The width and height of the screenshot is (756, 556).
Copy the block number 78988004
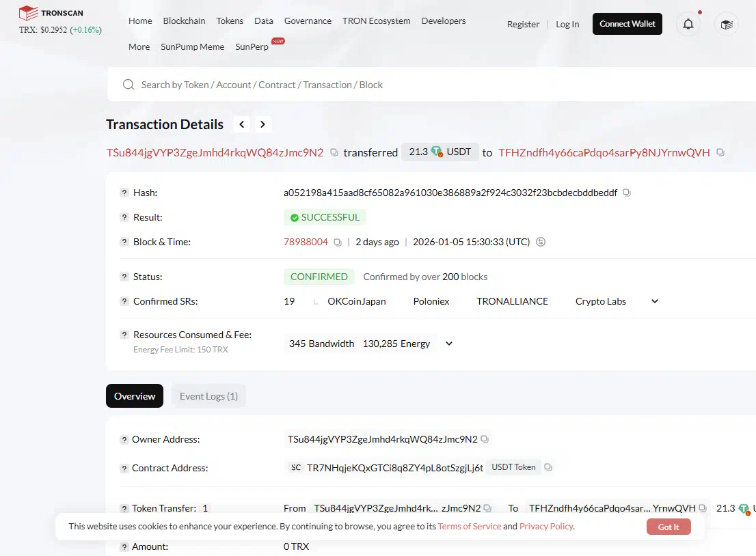[x=338, y=242]
